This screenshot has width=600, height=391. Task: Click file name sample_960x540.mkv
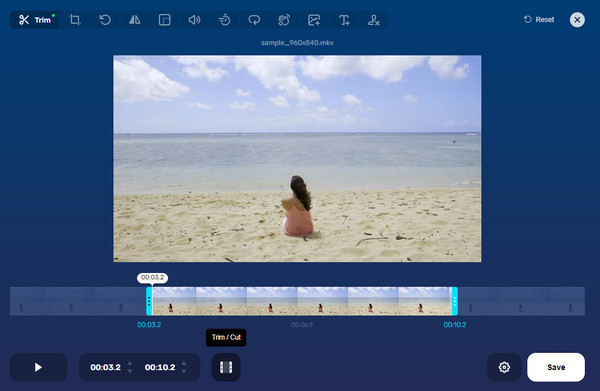pyautogui.click(x=297, y=42)
